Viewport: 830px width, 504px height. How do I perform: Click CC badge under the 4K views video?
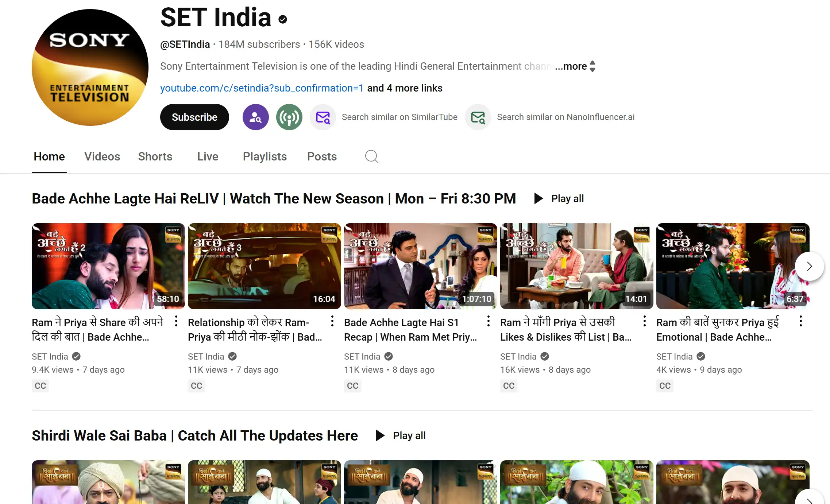665,386
